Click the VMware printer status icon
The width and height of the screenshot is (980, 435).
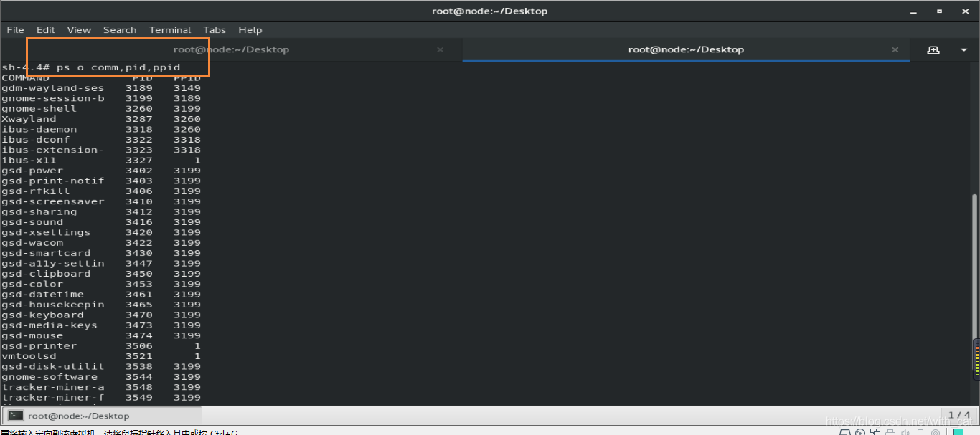(890, 432)
